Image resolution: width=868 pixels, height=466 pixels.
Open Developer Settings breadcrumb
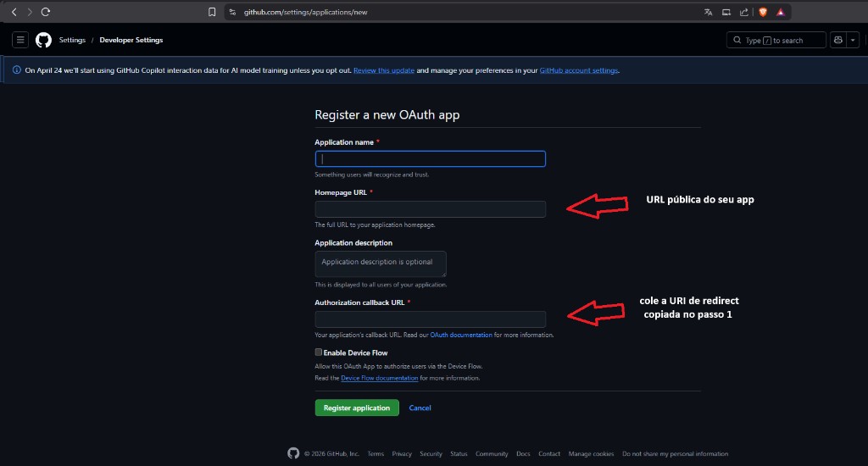point(131,40)
